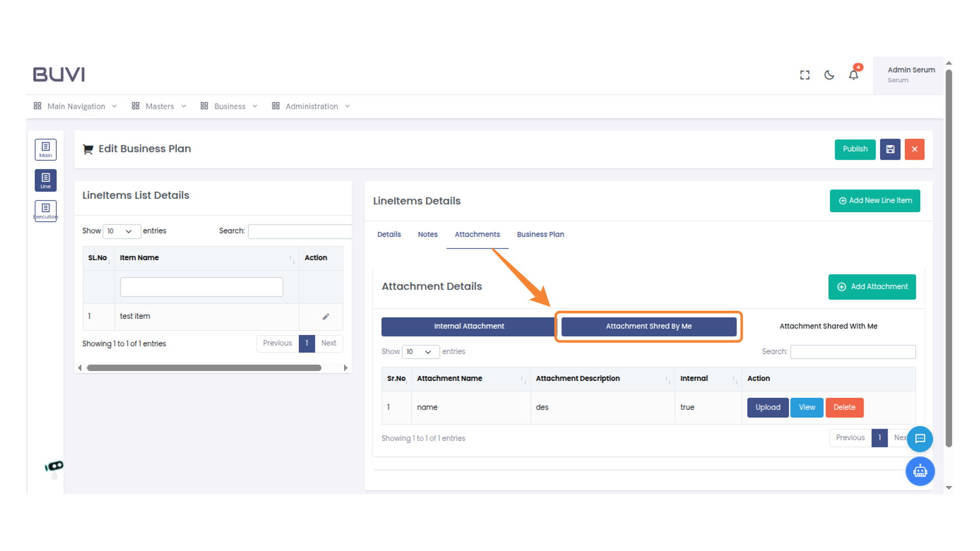Expand the Masters navigation menu

(x=159, y=106)
